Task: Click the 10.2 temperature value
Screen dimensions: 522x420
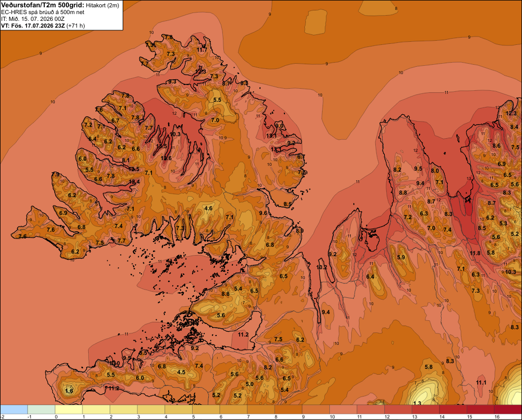Action: pyautogui.click(x=322, y=268)
